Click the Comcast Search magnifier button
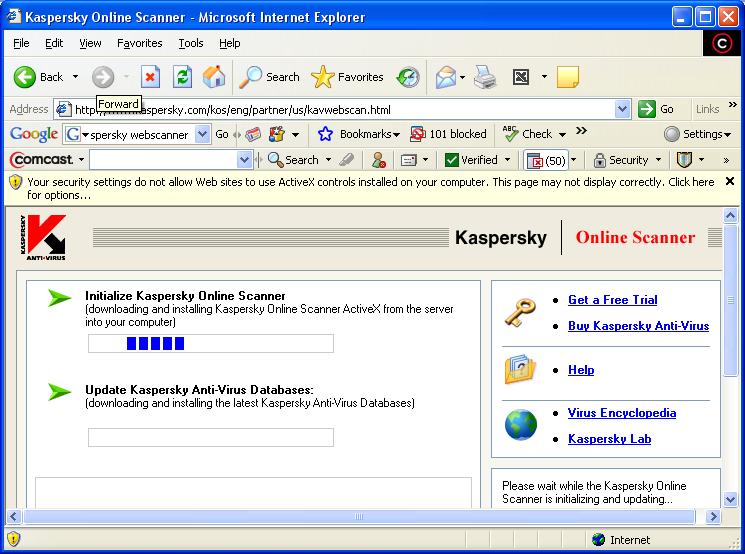745x554 pixels. pos(293,160)
